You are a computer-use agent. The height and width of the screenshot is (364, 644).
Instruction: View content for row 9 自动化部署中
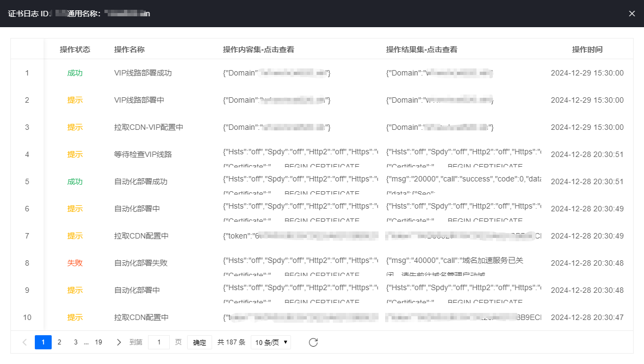300,293
